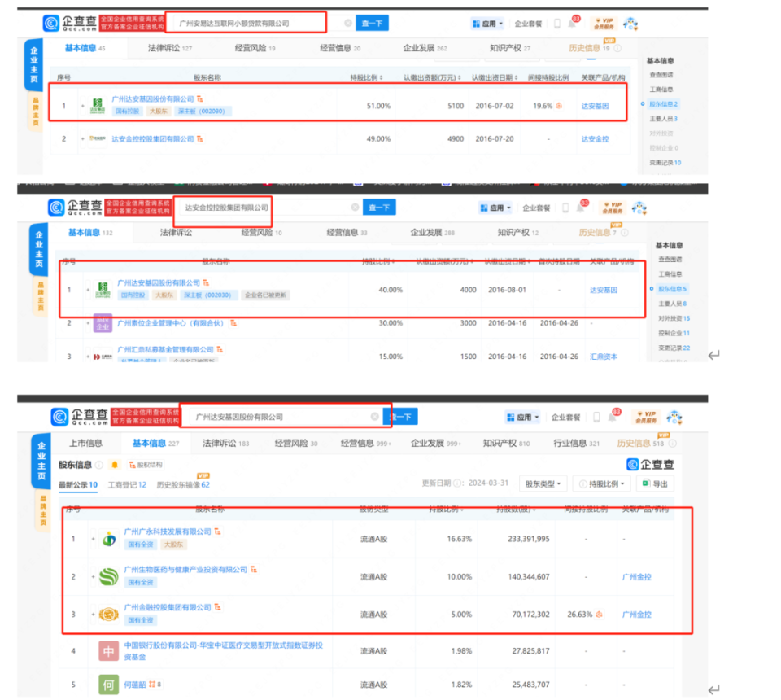Select the 工商登记 12 sub-tab
This screenshot has height=700, width=781.
[x=127, y=485]
